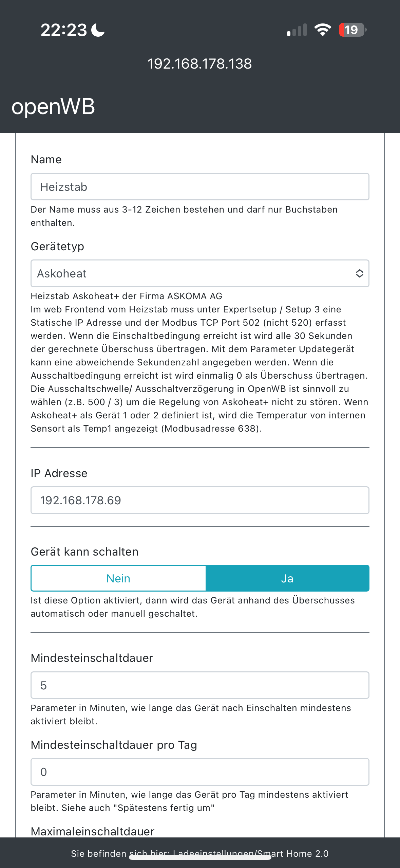Select Nein for Gerät kann schalten

(118, 578)
